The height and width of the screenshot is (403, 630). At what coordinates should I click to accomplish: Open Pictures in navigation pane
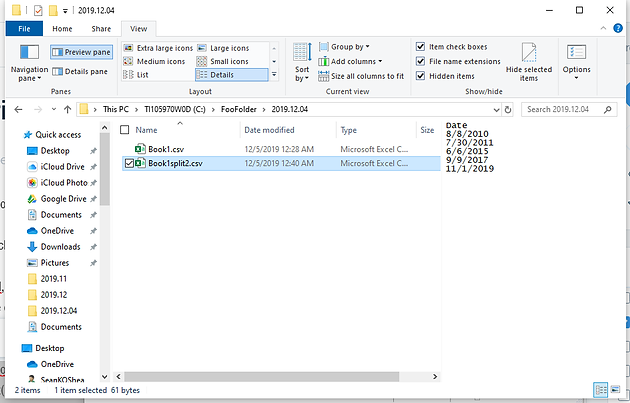55,263
